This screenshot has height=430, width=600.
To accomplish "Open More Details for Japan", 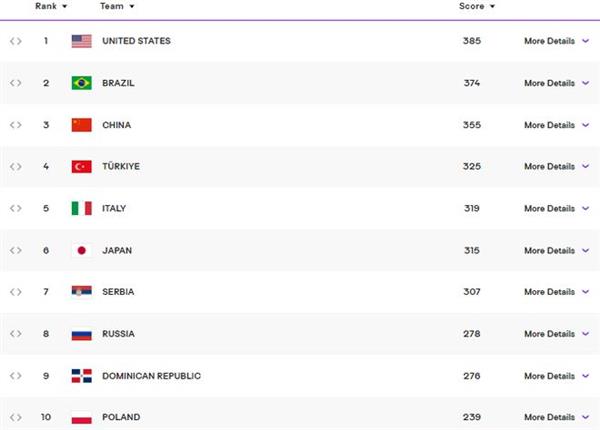I will (556, 251).
